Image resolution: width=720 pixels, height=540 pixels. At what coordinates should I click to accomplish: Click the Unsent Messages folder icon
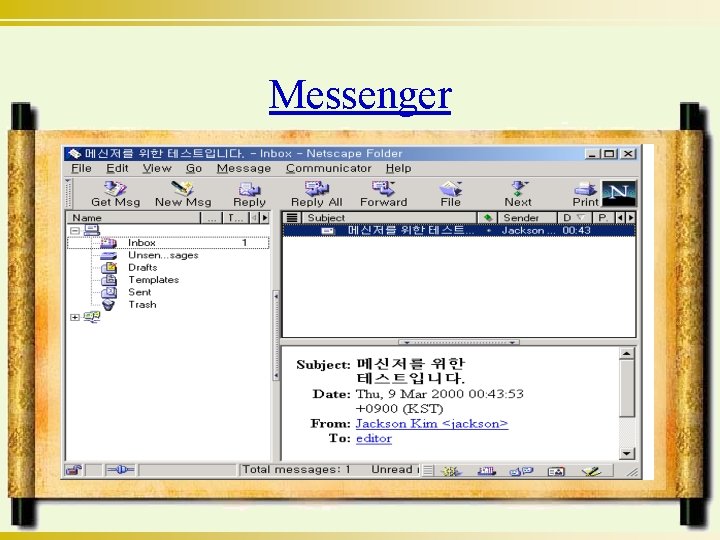[109, 255]
